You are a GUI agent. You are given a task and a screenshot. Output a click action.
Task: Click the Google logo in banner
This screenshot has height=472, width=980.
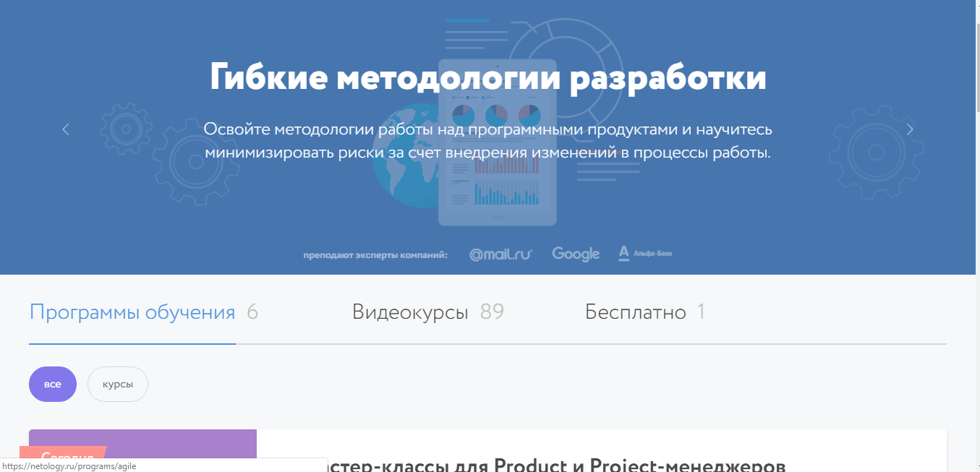pyautogui.click(x=576, y=254)
